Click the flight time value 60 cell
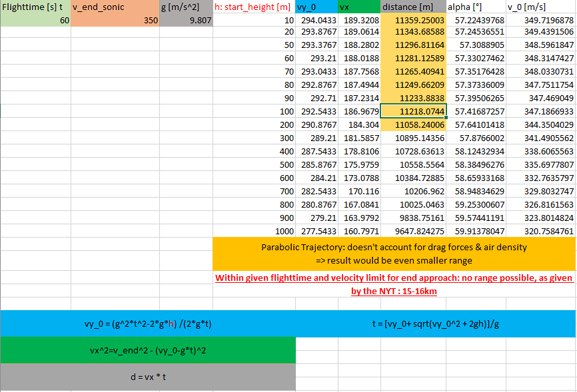This screenshot has height=392, width=577. (x=36, y=20)
